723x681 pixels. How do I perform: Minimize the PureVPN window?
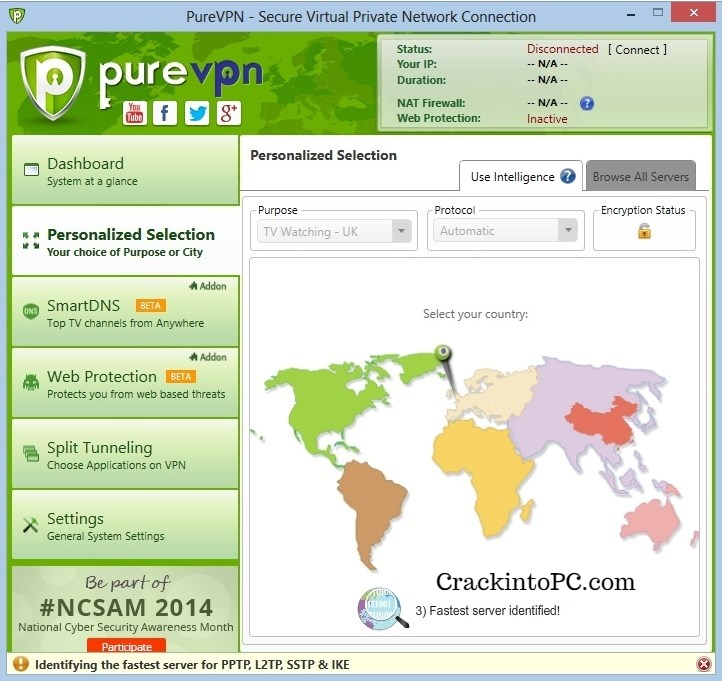[631, 15]
